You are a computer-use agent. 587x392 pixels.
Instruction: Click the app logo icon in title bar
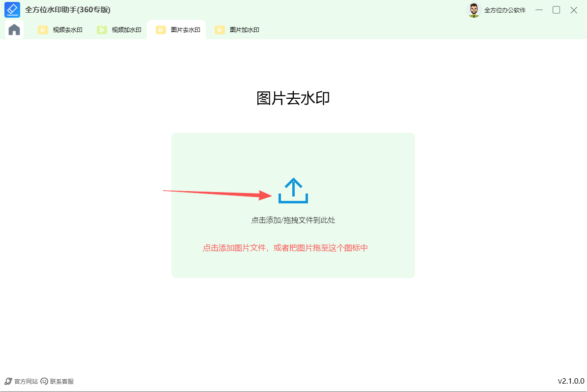12,9
